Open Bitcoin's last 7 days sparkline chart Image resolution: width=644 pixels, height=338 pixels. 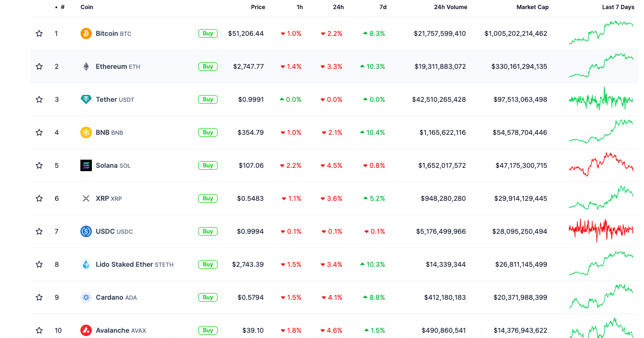click(601, 33)
